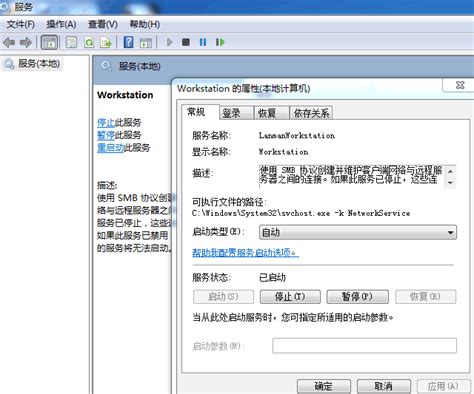Viewport: 474px width, 394px height.
Task: Click the executable path svchost.exe text
Action: [x=301, y=213]
